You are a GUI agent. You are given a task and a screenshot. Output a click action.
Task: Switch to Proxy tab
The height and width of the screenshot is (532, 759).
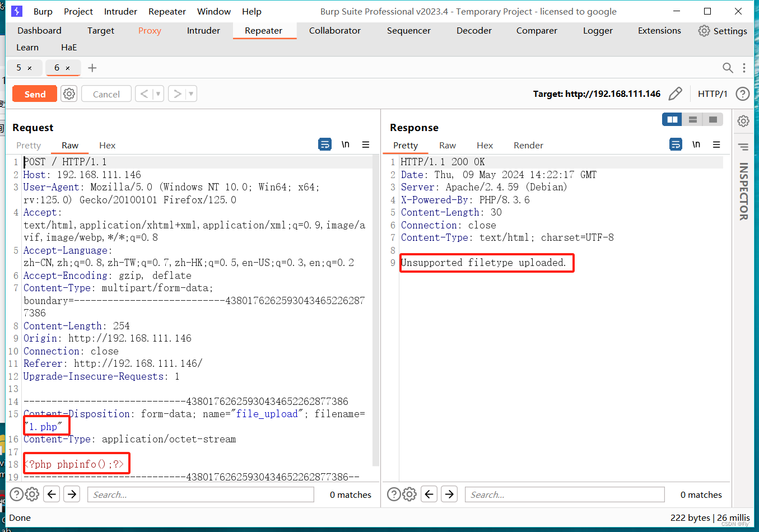(x=150, y=31)
